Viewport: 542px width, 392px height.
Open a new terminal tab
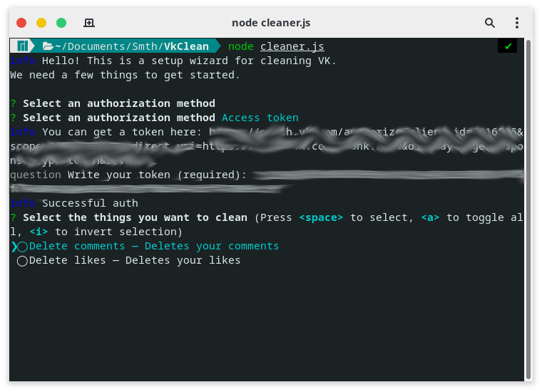89,23
